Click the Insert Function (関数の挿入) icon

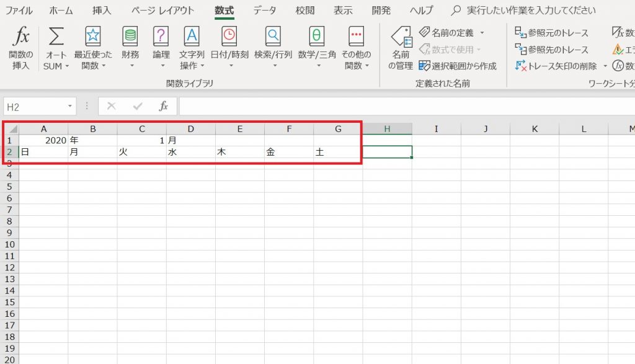tap(21, 37)
